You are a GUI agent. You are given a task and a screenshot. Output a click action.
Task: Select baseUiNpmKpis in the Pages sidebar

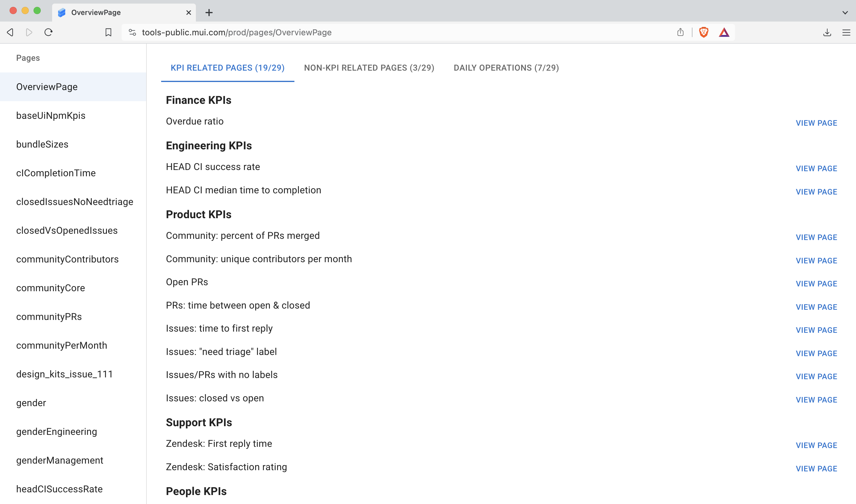pos(51,116)
